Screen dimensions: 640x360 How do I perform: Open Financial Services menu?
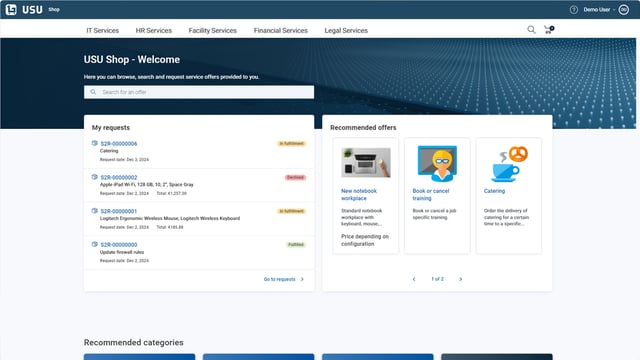click(x=280, y=31)
